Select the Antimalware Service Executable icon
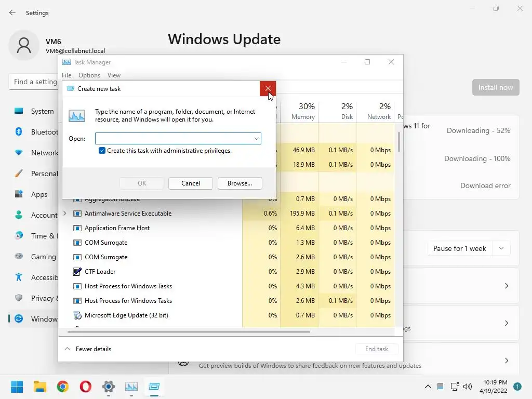The width and height of the screenshot is (532, 399). click(x=77, y=214)
